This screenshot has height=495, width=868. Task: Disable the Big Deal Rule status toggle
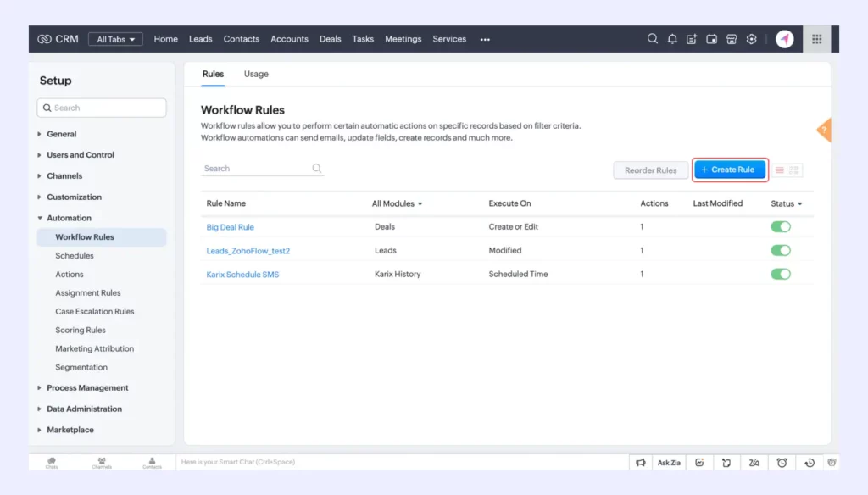pyautogui.click(x=781, y=226)
